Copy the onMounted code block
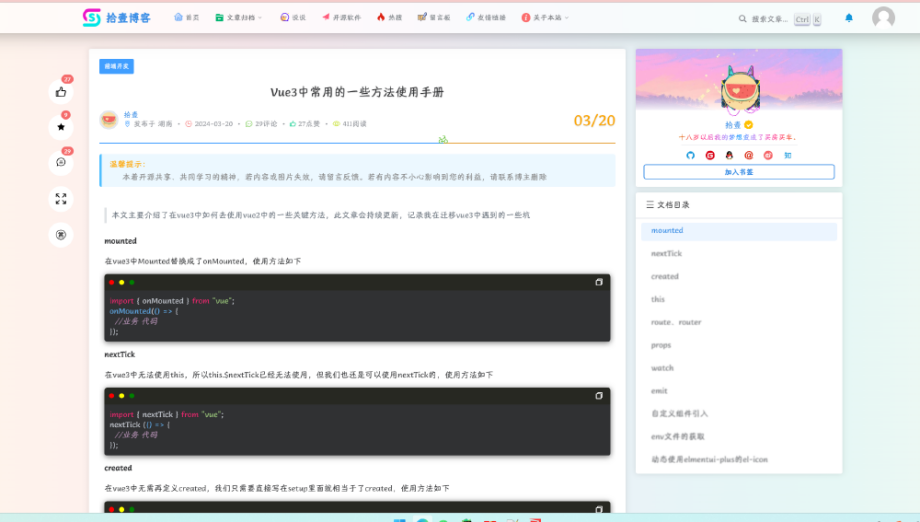This screenshot has height=522, width=920. [598, 282]
